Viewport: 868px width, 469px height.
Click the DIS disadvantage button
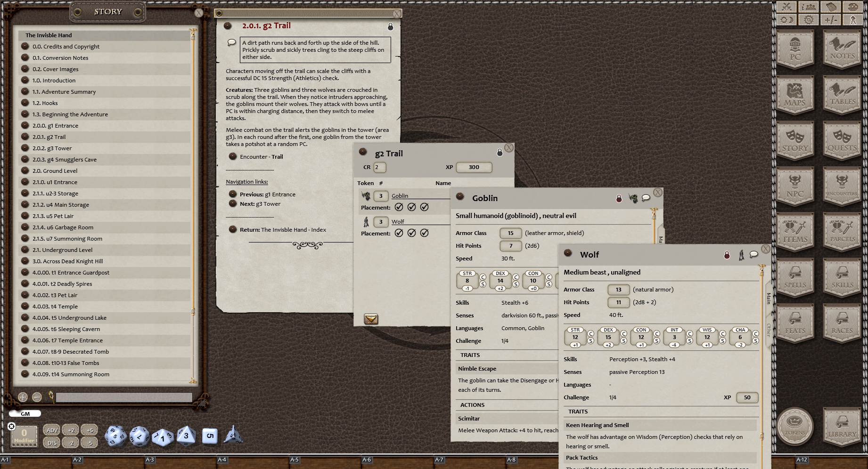pyautogui.click(x=52, y=443)
